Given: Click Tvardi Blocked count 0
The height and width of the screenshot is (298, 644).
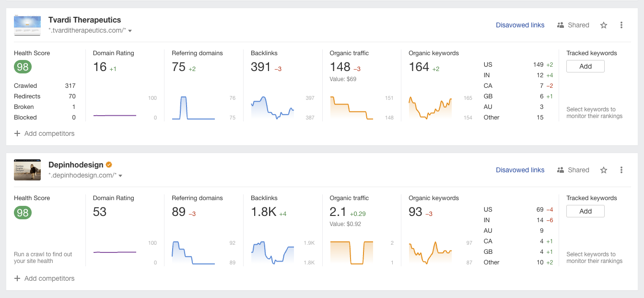Looking at the screenshot, I should [x=74, y=118].
